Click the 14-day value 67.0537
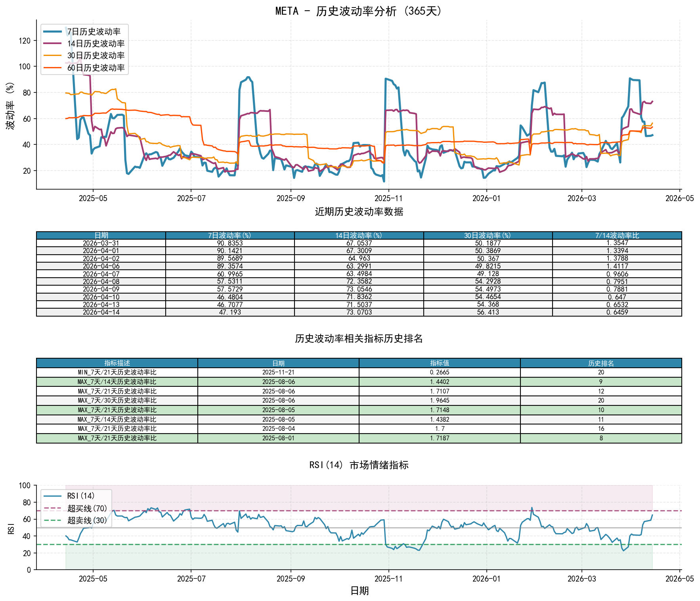This screenshot has height=601, width=700. (x=359, y=243)
